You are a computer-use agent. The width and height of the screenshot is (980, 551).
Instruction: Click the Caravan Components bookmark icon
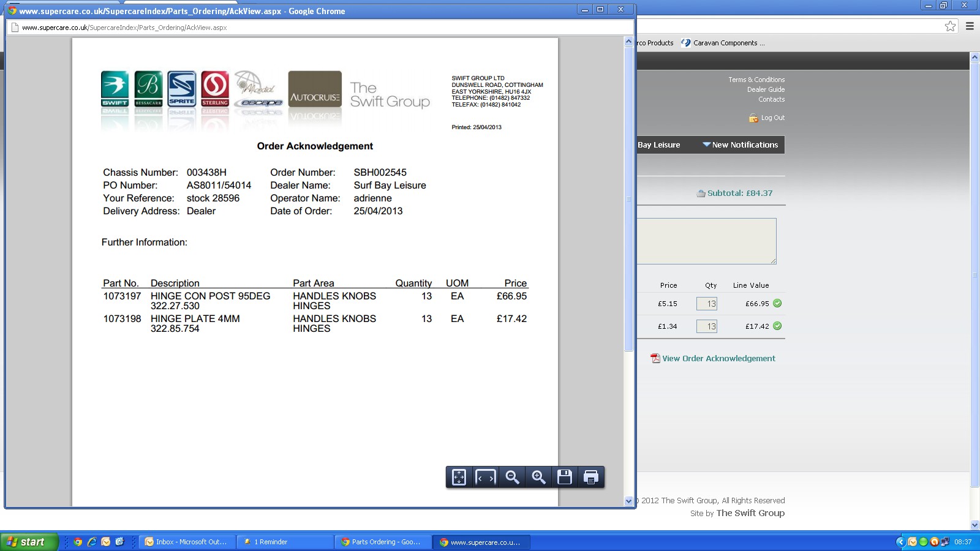tap(686, 43)
